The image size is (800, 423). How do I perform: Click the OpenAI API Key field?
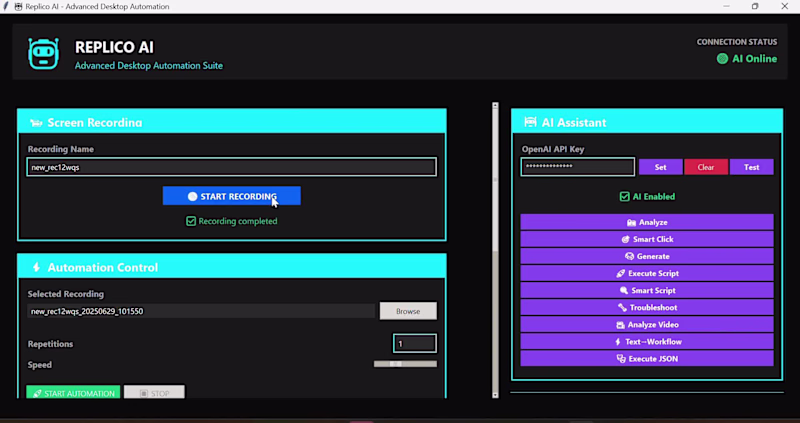tap(578, 167)
